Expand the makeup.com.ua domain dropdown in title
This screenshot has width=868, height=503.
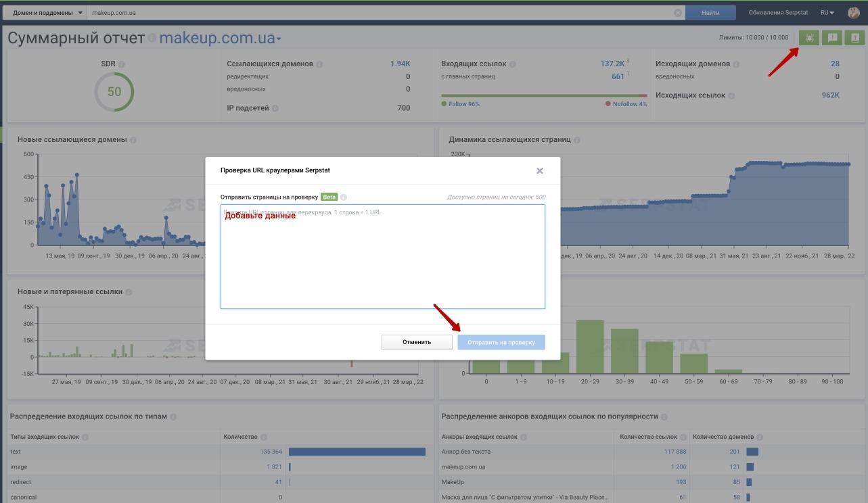[221, 39]
